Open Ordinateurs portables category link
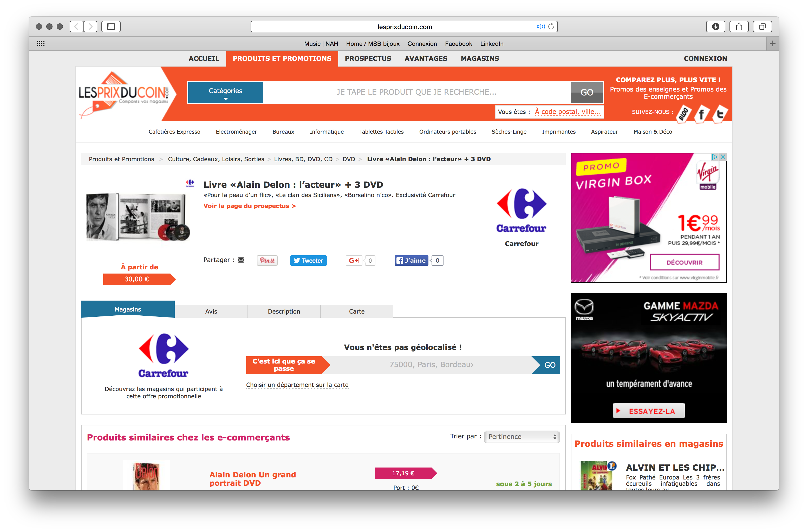Screen dimensions: 808x532 pyautogui.click(x=447, y=132)
